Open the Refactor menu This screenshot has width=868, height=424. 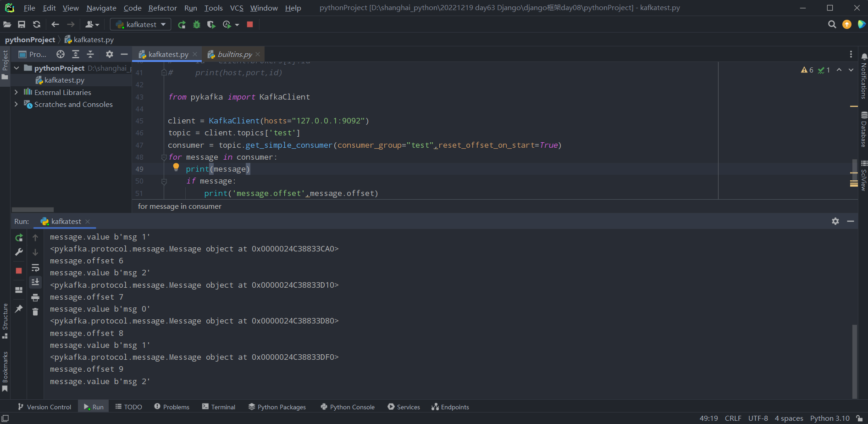pos(162,8)
